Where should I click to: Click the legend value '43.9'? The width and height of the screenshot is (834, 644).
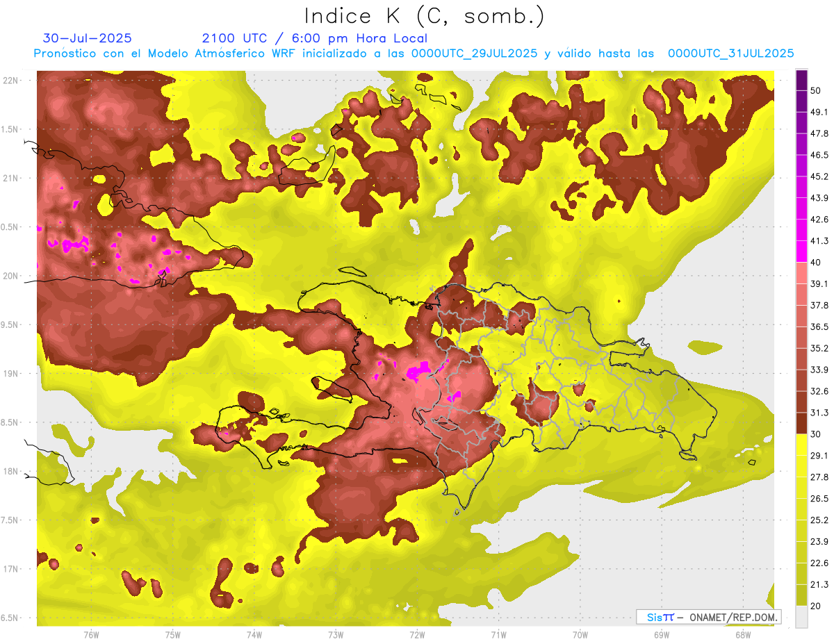click(x=819, y=198)
